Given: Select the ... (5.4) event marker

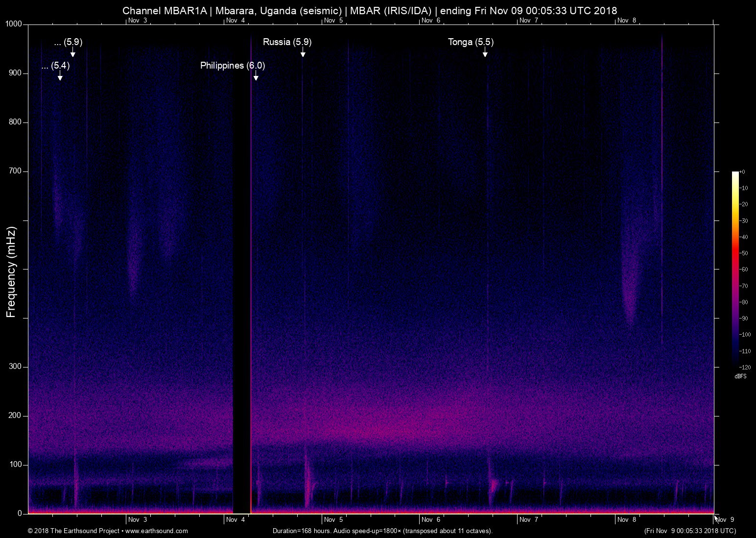Looking at the screenshot, I should [x=60, y=77].
